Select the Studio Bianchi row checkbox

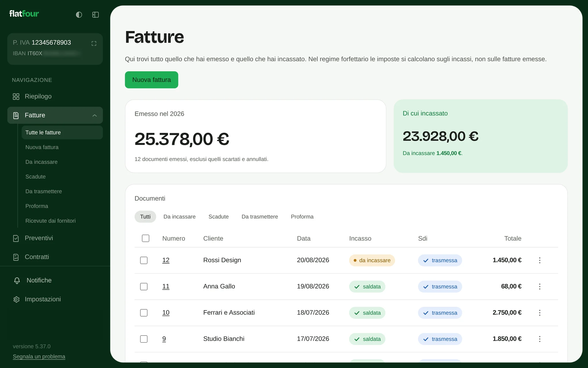(144, 339)
